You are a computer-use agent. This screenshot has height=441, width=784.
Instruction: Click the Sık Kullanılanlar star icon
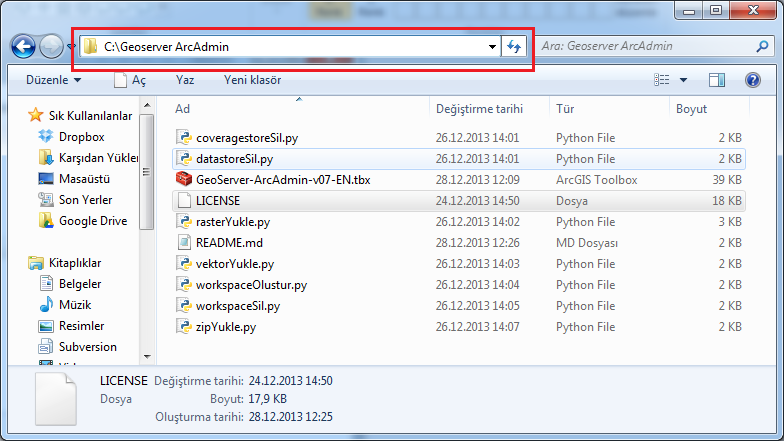pos(36,115)
